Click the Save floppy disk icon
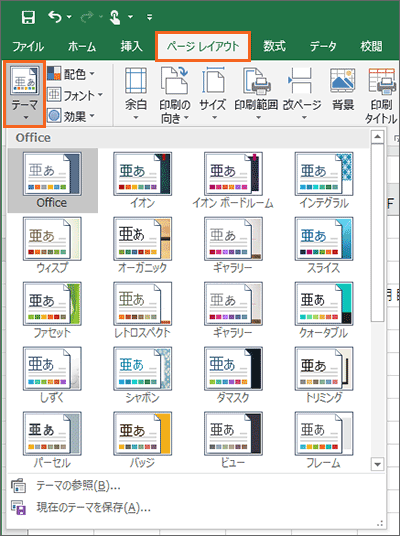This screenshot has width=400, height=536. click(x=28, y=17)
